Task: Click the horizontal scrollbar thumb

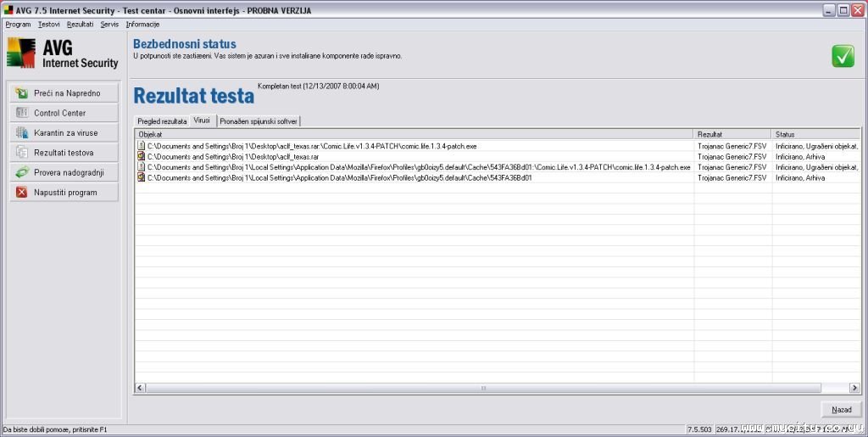Action: coord(484,389)
